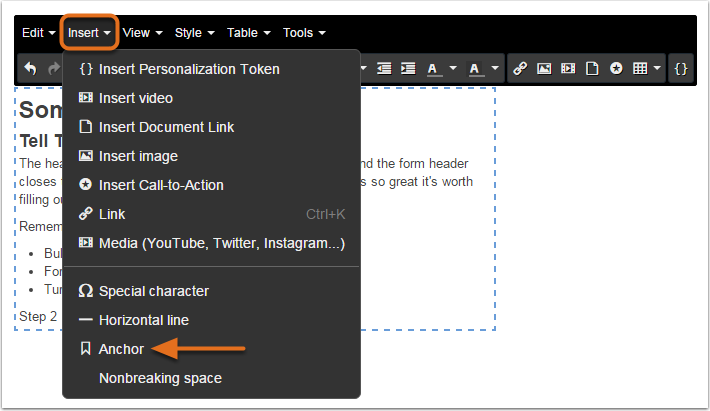
Task: Click the text color A icon
Action: pyautogui.click(x=434, y=69)
